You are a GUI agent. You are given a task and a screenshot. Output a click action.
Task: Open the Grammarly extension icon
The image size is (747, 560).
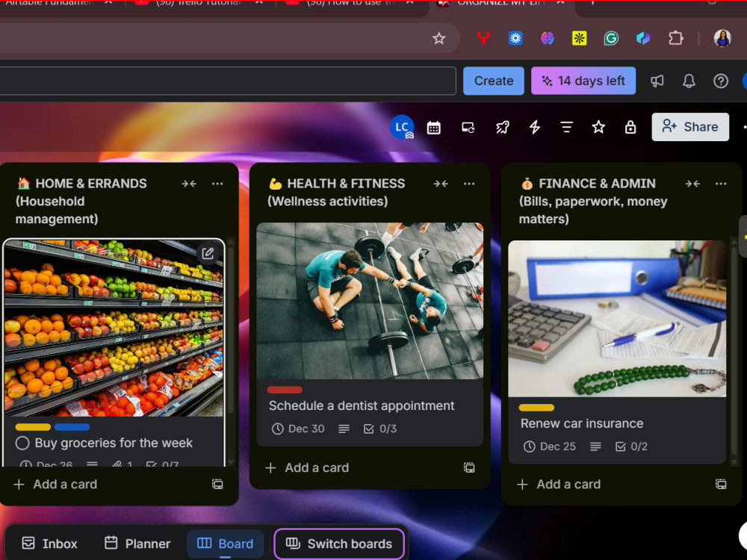click(x=611, y=38)
